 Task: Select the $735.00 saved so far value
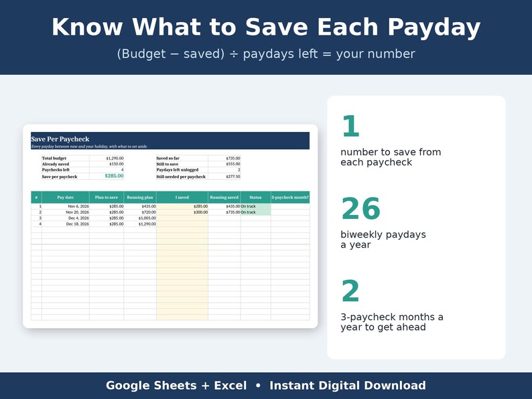(224, 158)
